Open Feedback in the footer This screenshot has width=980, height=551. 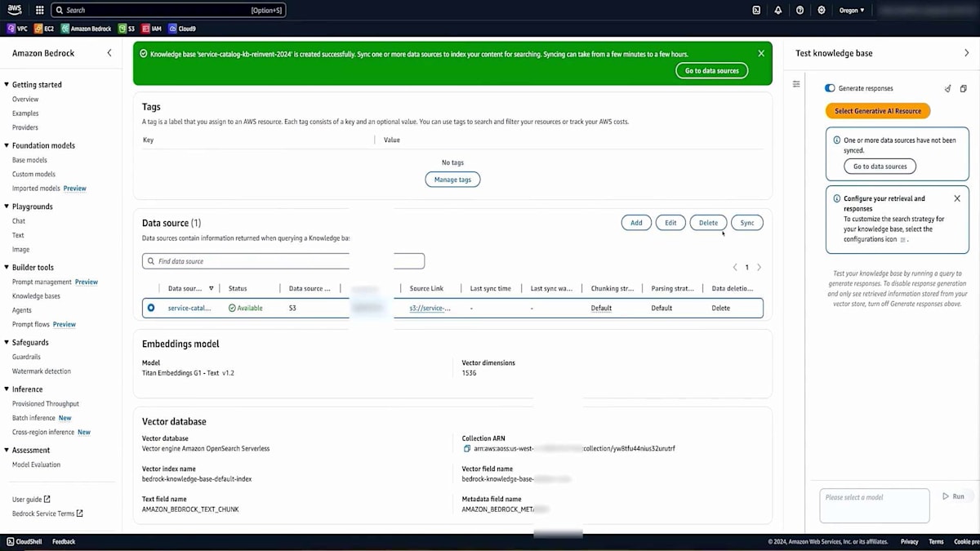click(64, 541)
